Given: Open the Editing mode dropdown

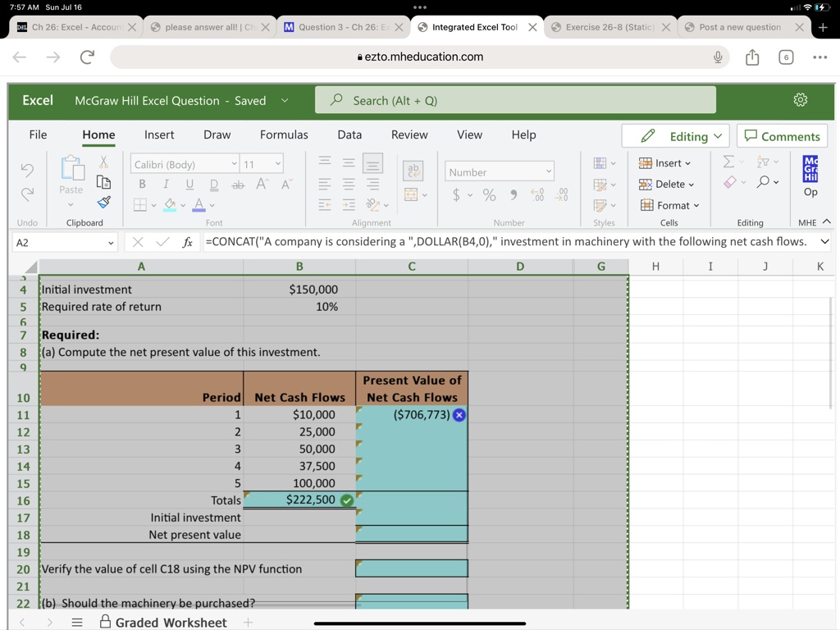Looking at the screenshot, I should coord(678,136).
